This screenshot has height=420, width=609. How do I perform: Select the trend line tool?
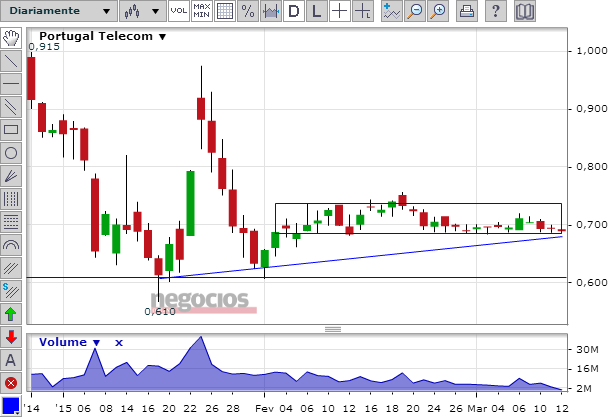11,61
